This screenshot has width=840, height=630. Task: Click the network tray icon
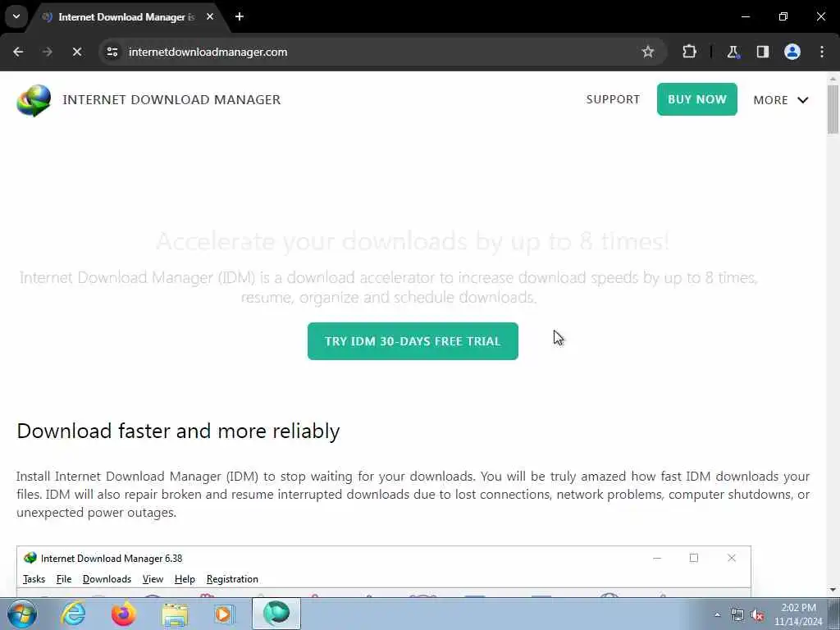pos(737,615)
